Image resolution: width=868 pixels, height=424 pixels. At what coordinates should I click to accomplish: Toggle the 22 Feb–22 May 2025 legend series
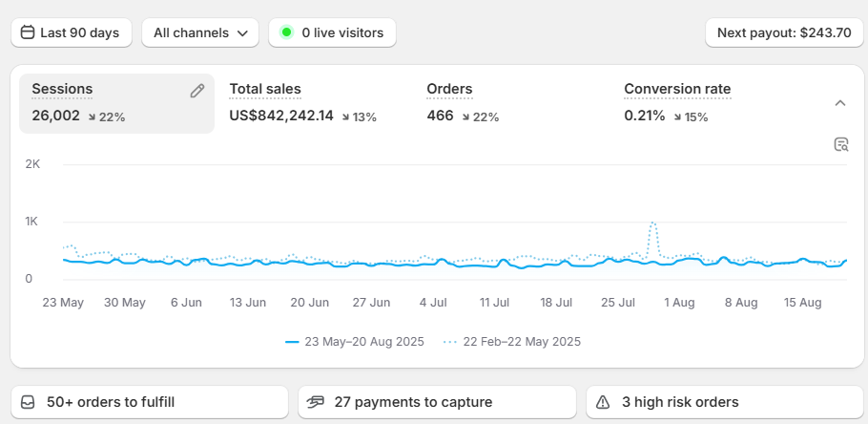click(511, 341)
